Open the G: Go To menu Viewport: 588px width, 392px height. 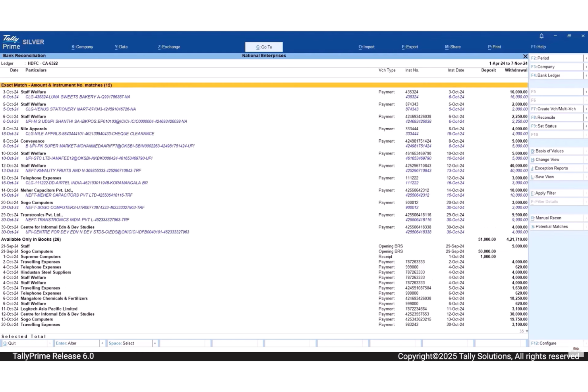pos(264,46)
